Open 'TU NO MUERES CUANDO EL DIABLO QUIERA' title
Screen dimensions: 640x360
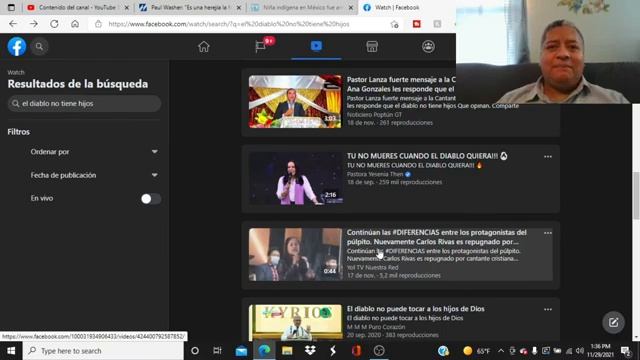coord(427,156)
